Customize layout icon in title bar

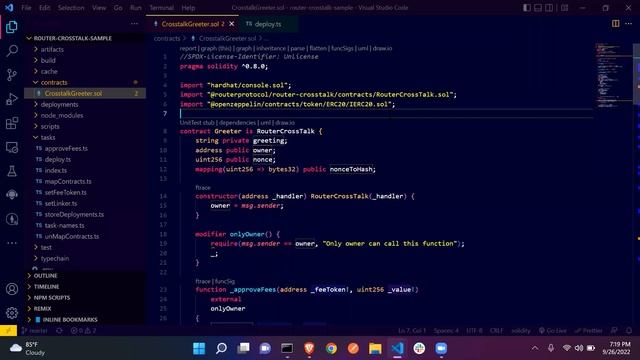(x=564, y=8)
